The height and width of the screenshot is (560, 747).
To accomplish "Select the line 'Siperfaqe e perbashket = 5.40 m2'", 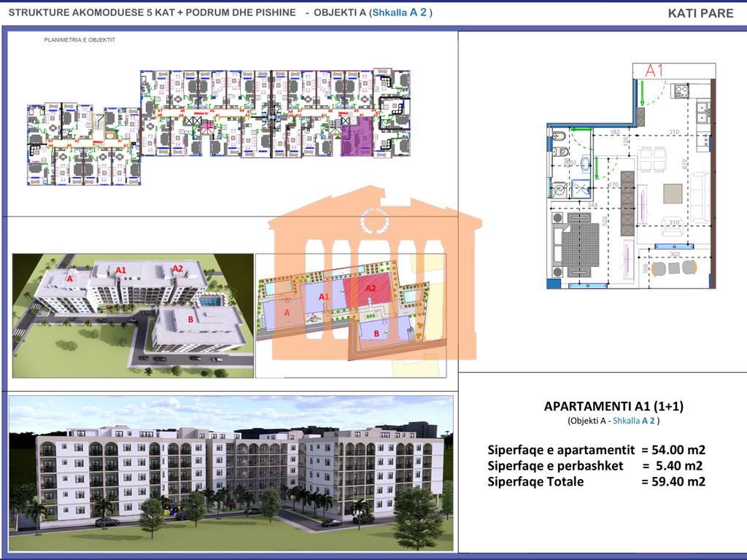I will [x=595, y=466].
